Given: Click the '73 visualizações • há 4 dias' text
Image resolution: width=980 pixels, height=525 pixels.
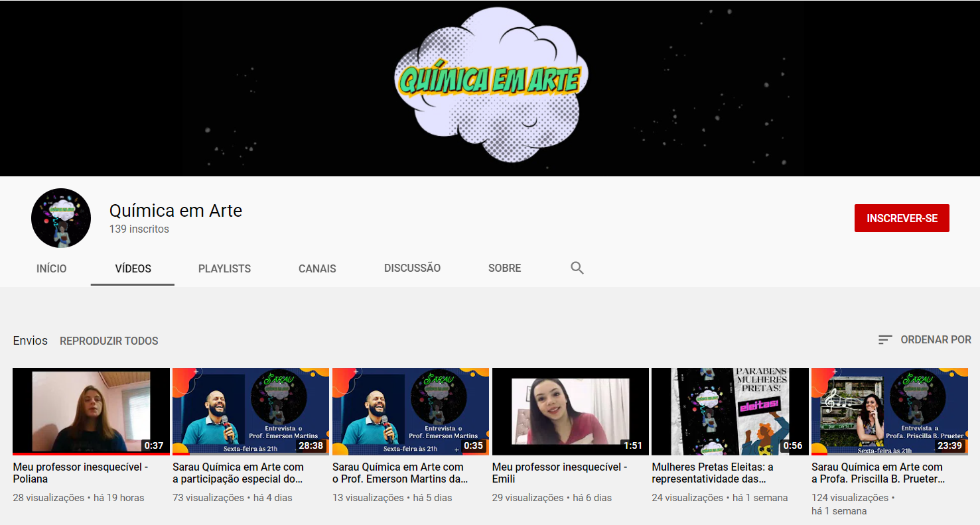Looking at the screenshot, I should click(x=232, y=498).
